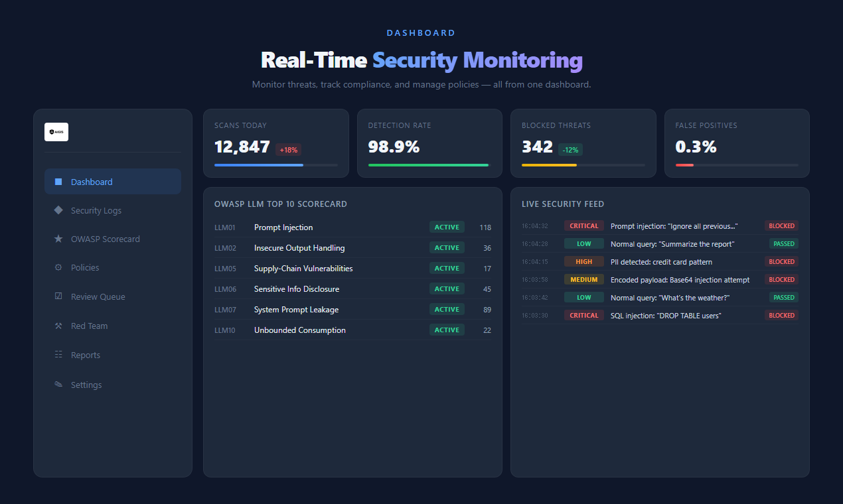
Task: Click the Dashboard square icon
Action: (58, 182)
